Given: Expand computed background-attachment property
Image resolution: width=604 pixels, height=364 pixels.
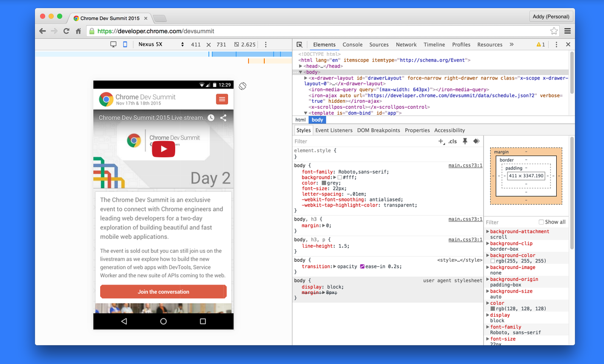Looking at the screenshot, I should pyautogui.click(x=487, y=232).
